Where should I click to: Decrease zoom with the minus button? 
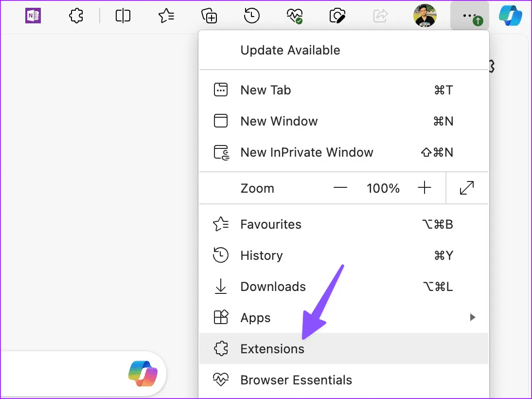pyautogui.click(x=340, y=188)
